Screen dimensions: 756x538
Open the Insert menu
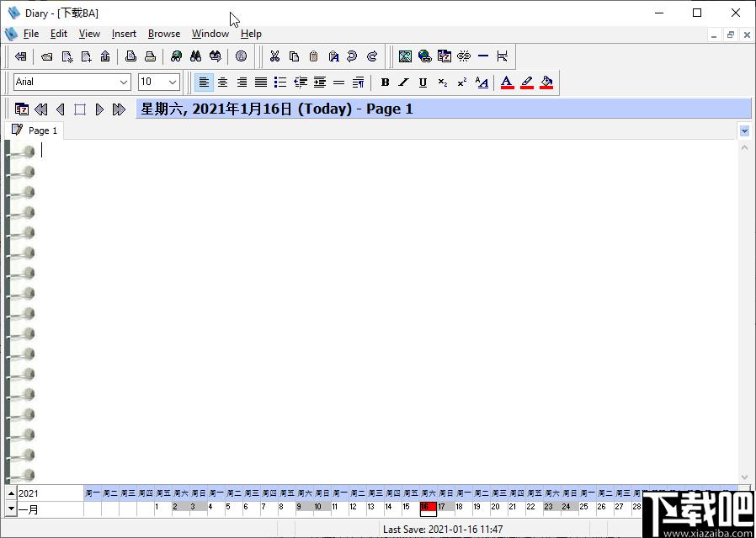tap(124, 34)
